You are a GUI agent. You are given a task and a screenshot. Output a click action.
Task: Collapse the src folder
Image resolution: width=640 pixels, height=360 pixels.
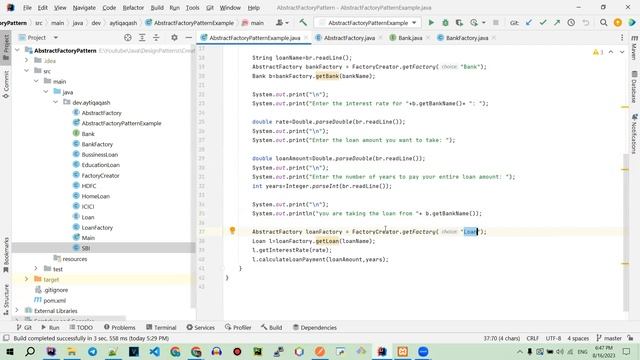pyautogui.click(x=27, y=71)
